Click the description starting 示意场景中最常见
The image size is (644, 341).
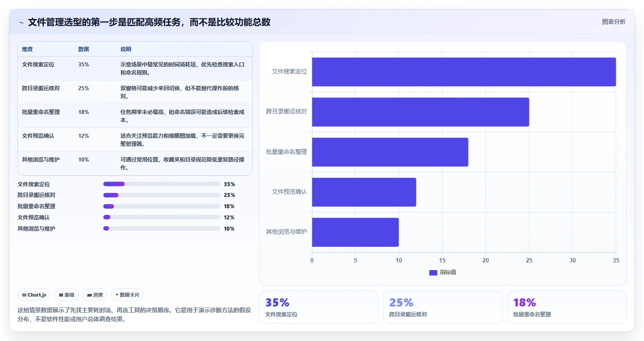click(x=183, y=69)
